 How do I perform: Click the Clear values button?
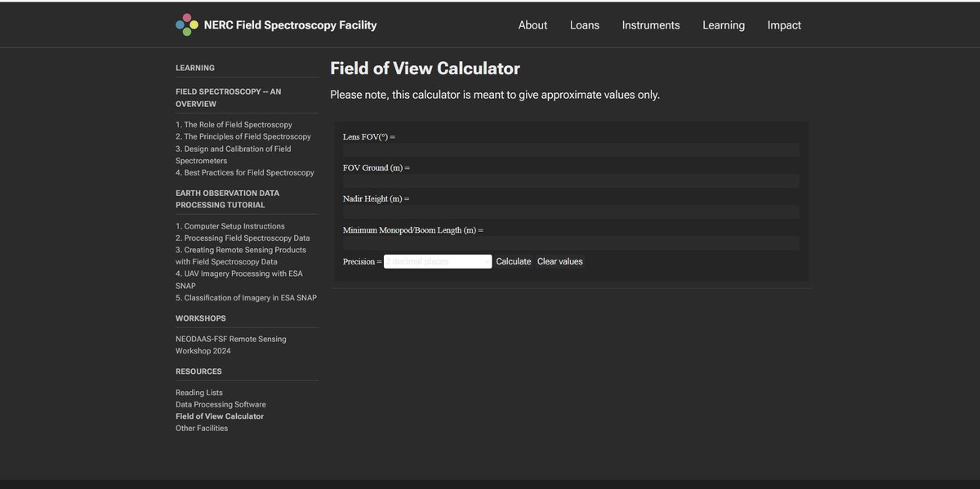560,261
